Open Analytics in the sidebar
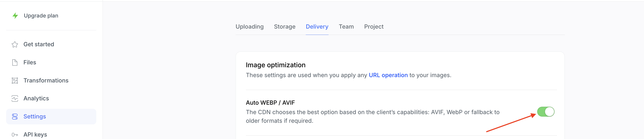 coord(36,98)
